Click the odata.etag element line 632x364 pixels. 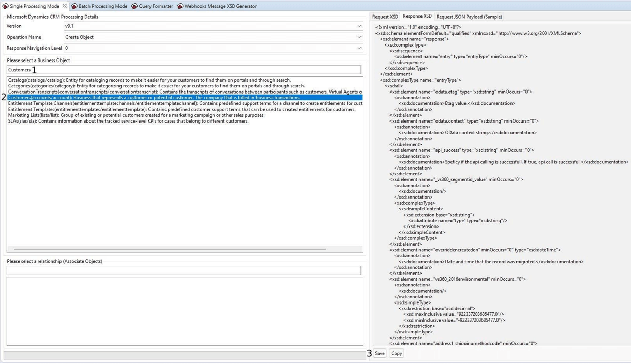coord(462,92)
